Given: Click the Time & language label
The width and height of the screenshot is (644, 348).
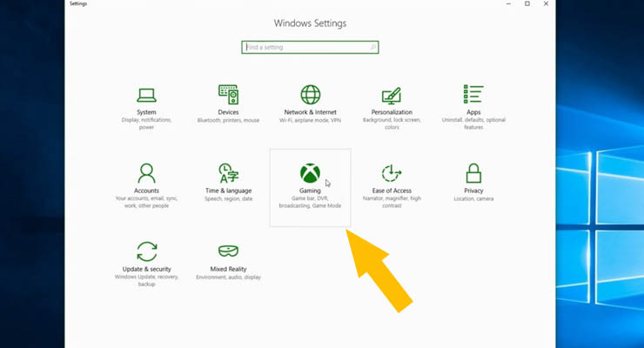Looking at the screenshot, I should 228,191.
